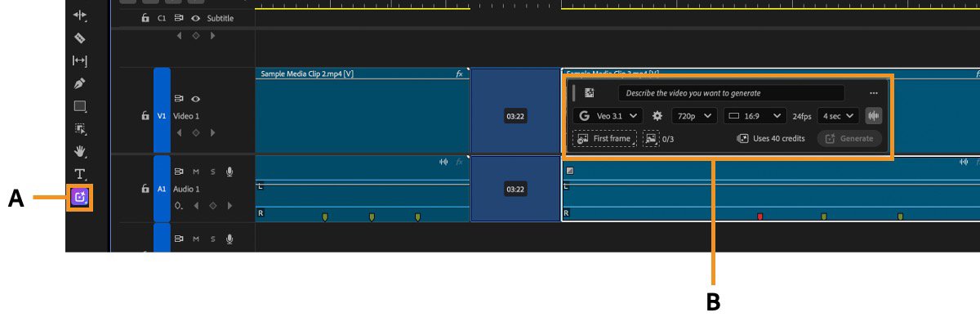The width and height of the screenshot is (980, 317).
Task: Click the Generate button
Action: (849, 139)
